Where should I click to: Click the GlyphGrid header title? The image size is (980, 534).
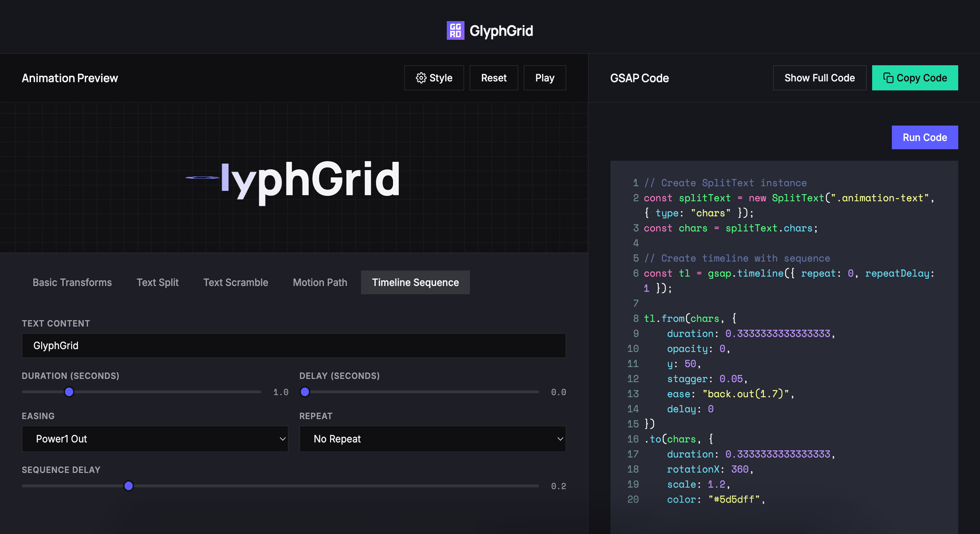point(501,30)
